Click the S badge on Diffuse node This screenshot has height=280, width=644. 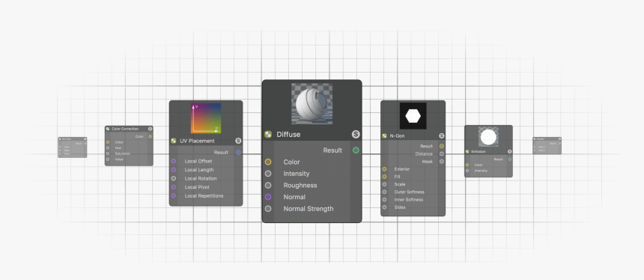356,134
